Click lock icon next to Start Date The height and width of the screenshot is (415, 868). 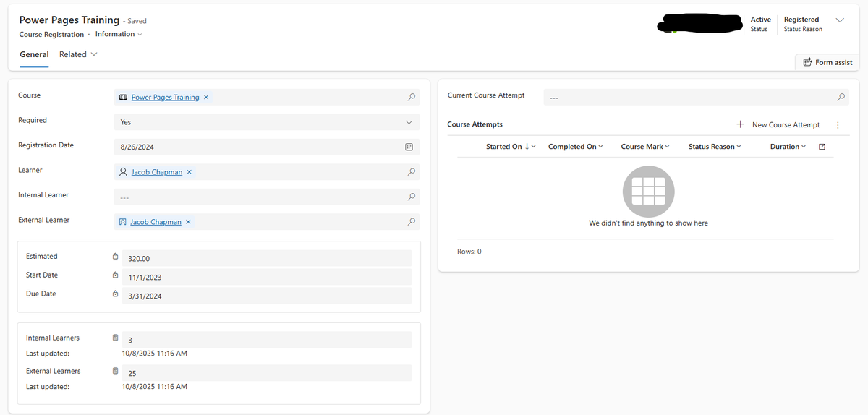[x=115, y=275]
